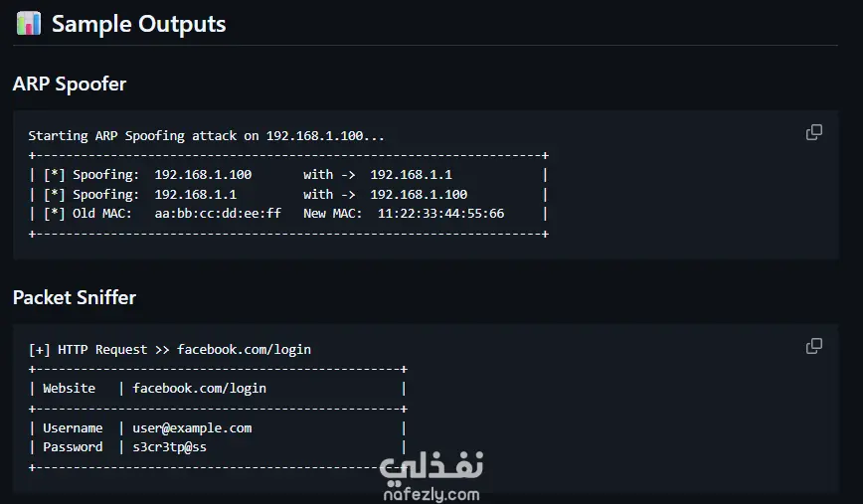Click facebook.com/login in the Website table row
This screenshot has width=863, height=504.
pos(199,388)
